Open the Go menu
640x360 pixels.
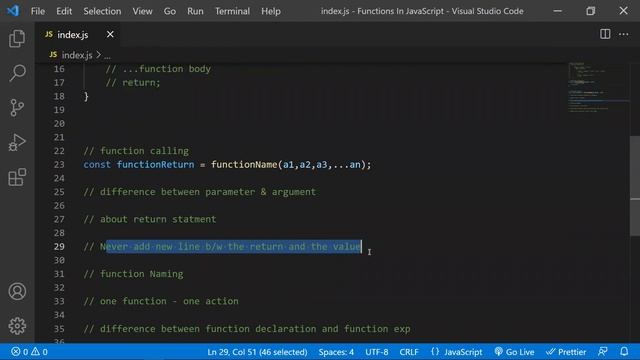[170, 11]
